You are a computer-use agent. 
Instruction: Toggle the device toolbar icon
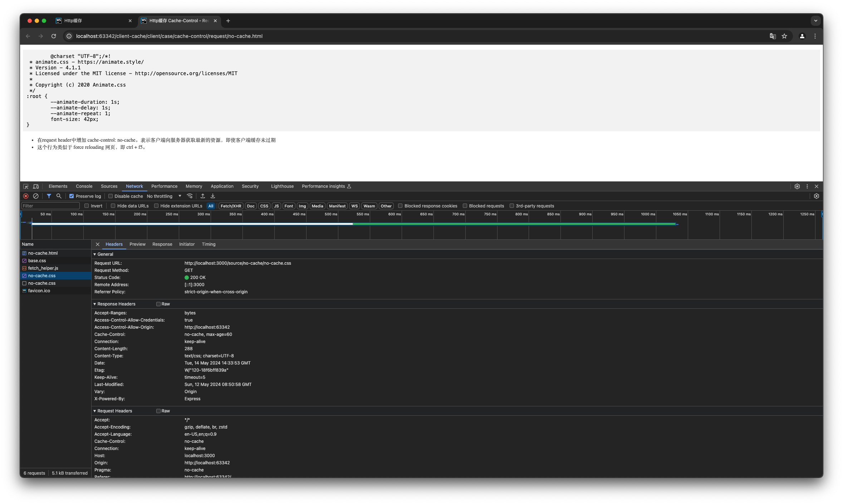pyautogui.click(x=36, y=186)
